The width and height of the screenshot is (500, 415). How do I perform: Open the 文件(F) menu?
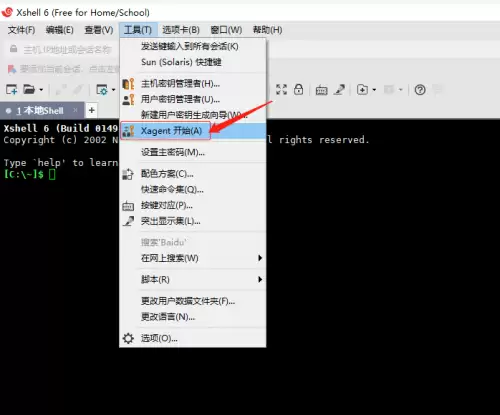(x=21, y=30)
